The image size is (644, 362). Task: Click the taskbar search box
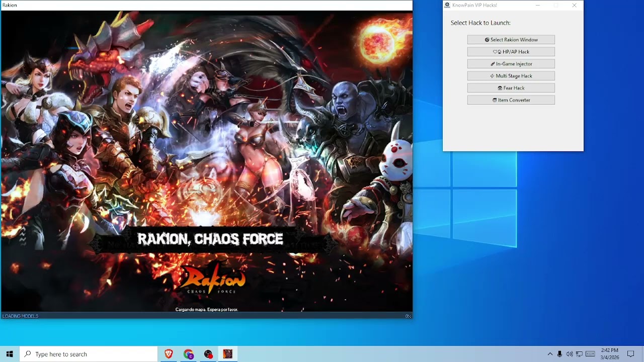(89, 354)
